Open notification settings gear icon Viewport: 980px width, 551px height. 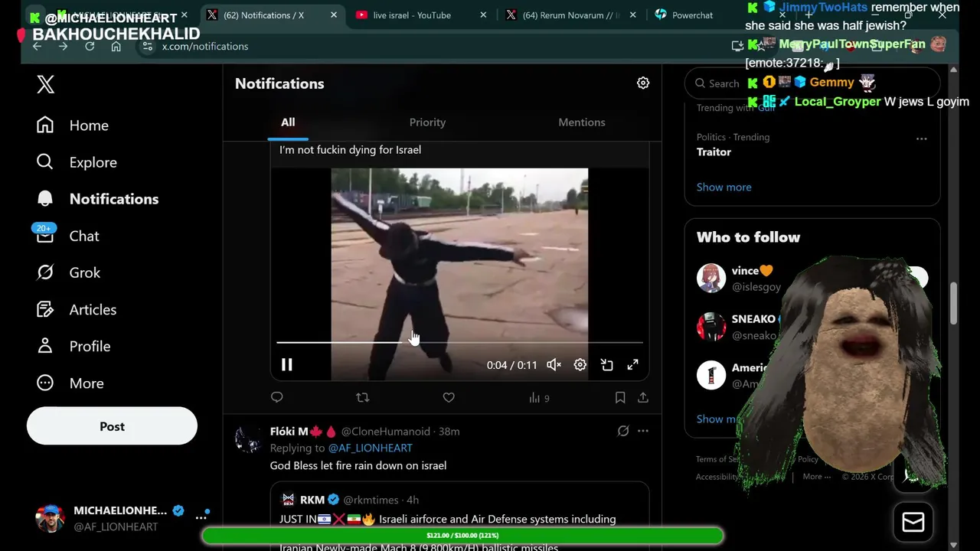coord(643,83)
